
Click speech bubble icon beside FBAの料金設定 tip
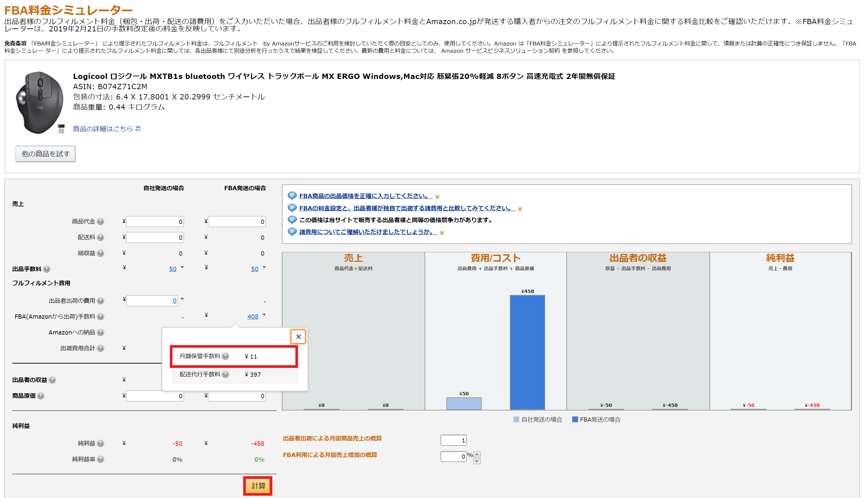click(x=292, y=208)
